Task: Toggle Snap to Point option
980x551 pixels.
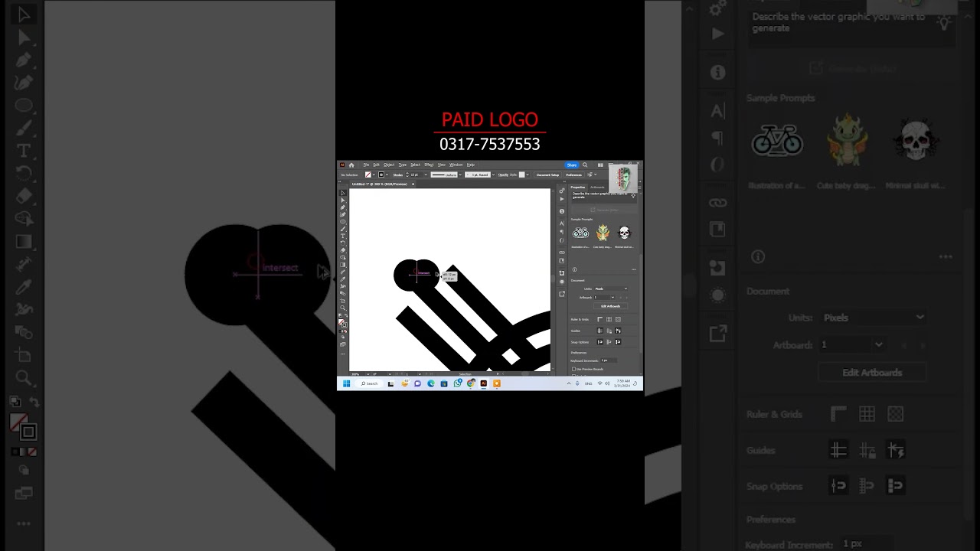Action: 600,342
